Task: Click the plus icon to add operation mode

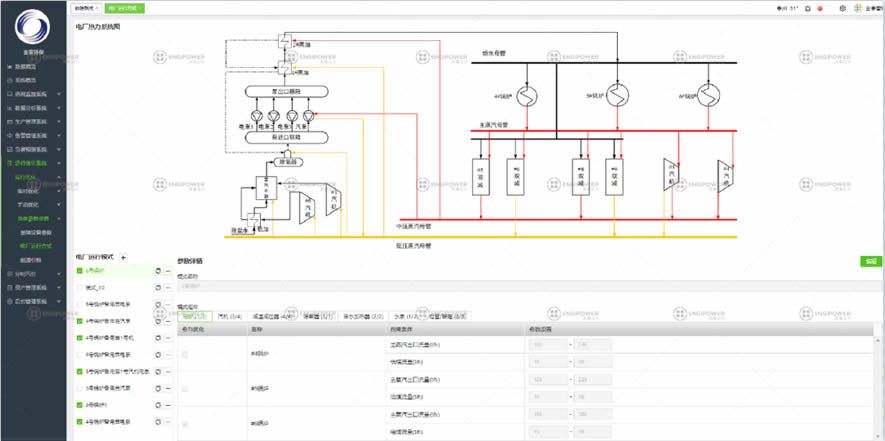Action: (x=124, y=257)
